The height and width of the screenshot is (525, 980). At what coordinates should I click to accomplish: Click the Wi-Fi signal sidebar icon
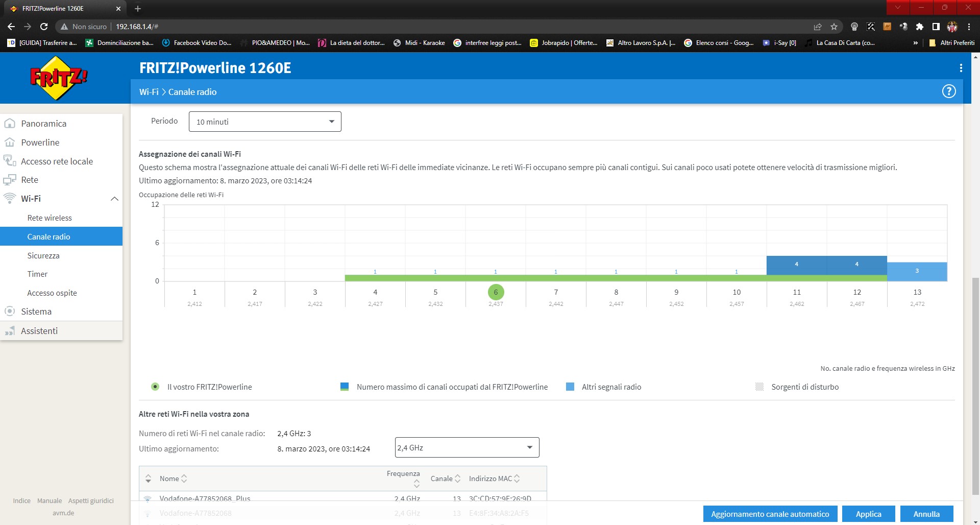[x=10, y=198]
